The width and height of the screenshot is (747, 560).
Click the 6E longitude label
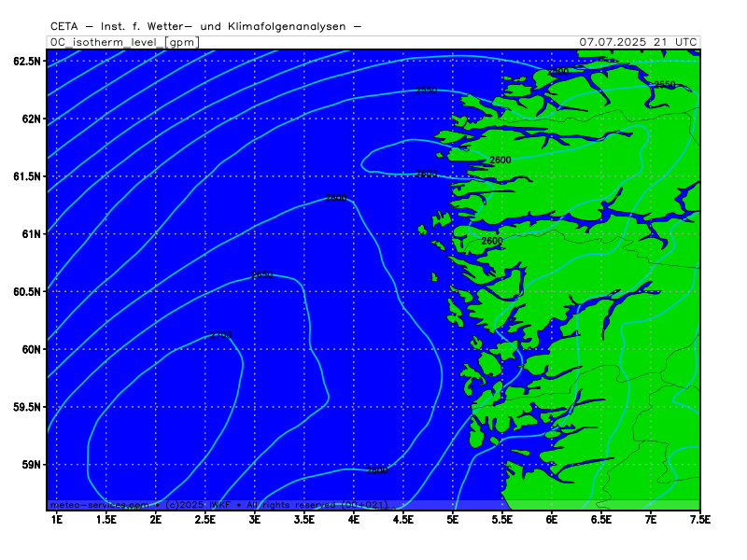[552, 520]
